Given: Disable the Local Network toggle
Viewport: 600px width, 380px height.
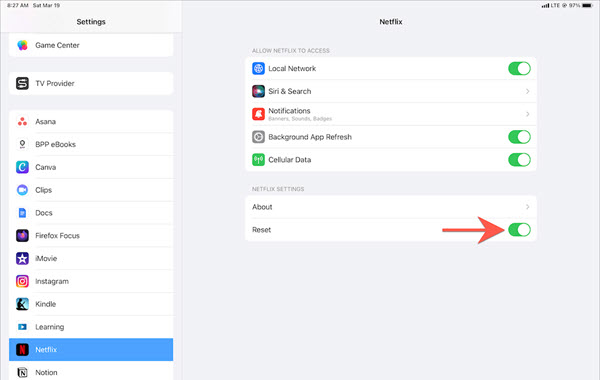Looking at the screenshot, I should pos(519,68).
